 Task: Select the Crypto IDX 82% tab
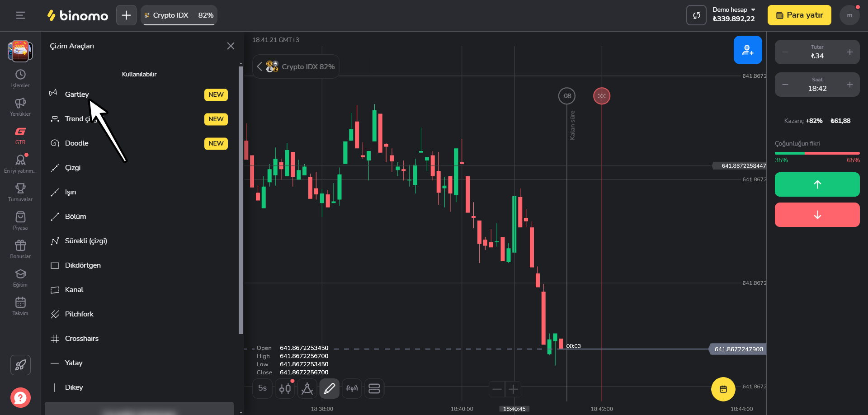pos(179,15)
